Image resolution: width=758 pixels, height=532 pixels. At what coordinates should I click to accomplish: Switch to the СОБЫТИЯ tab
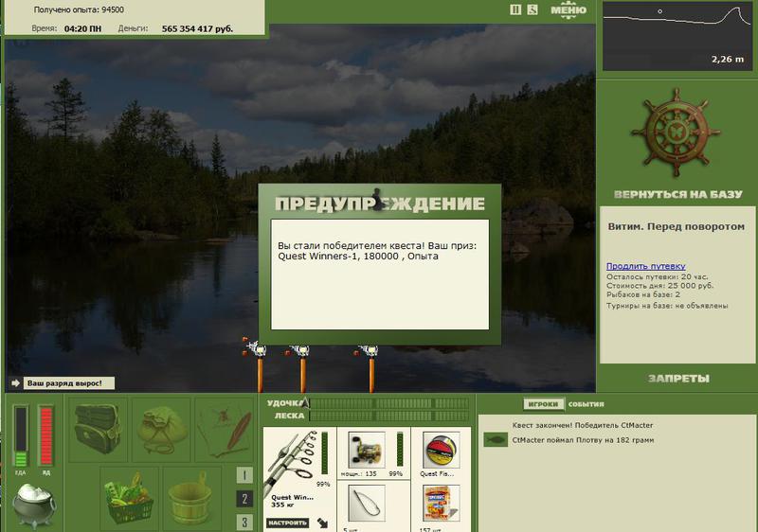[586, 404]
